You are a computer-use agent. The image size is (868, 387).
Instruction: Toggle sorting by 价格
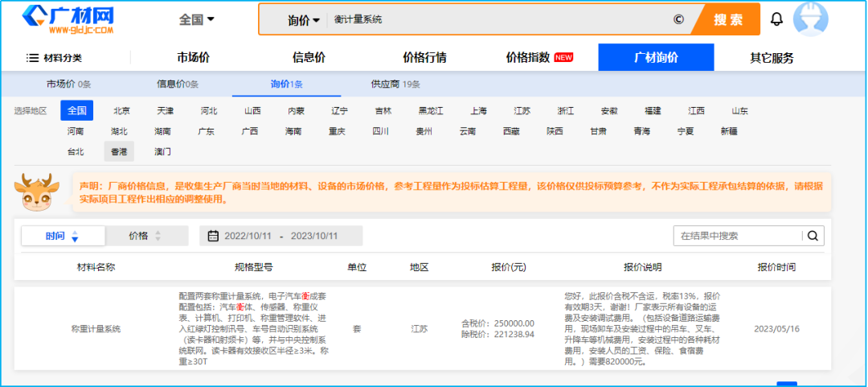click(146, 236)
